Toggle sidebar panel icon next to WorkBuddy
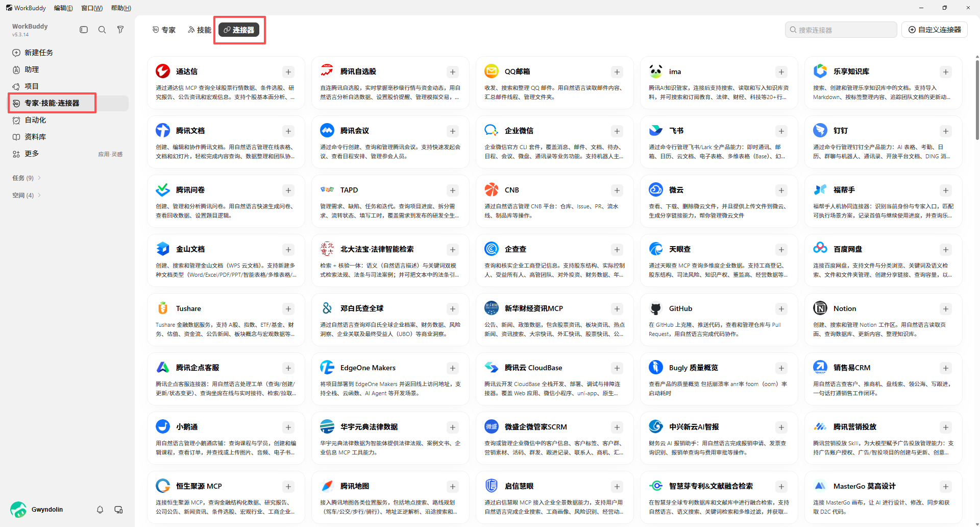The image size is (980, 527). (84, 30)
